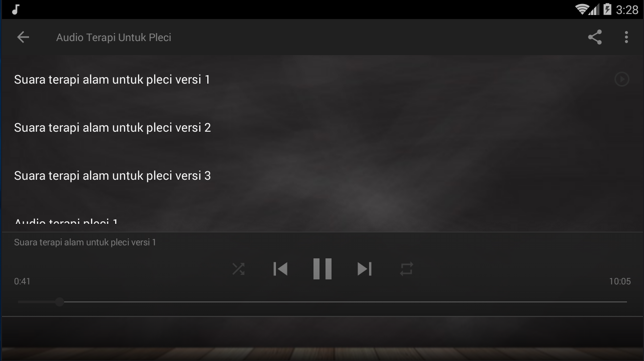Tap play icon beside versi 1 track
644x361 pixels.
pos(621,79)
